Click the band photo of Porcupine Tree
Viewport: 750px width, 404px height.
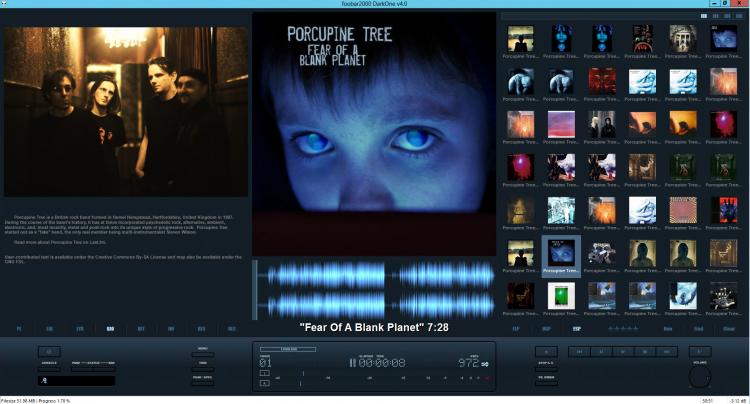126,111
